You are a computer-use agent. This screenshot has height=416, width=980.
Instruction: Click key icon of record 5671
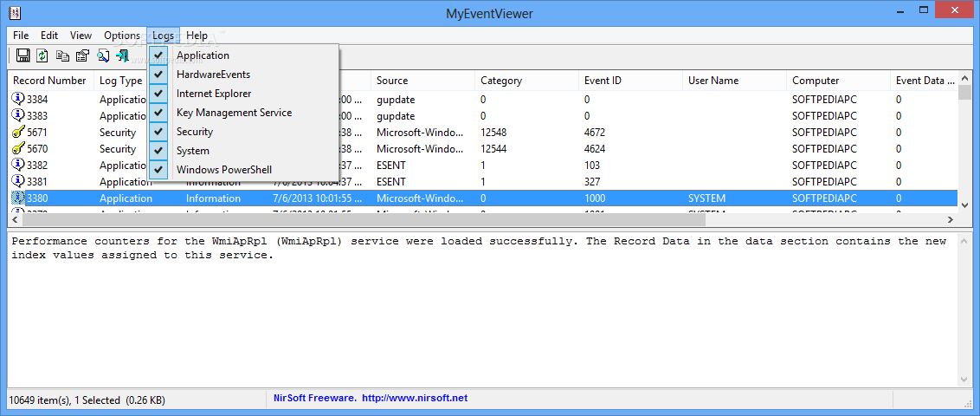18,133
